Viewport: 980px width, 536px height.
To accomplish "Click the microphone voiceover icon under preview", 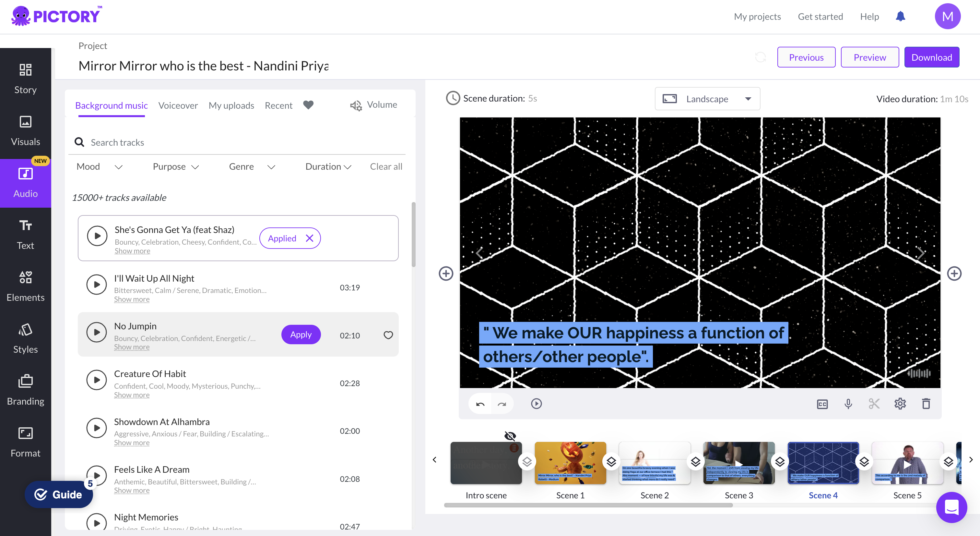I will [x=848, y=404].
